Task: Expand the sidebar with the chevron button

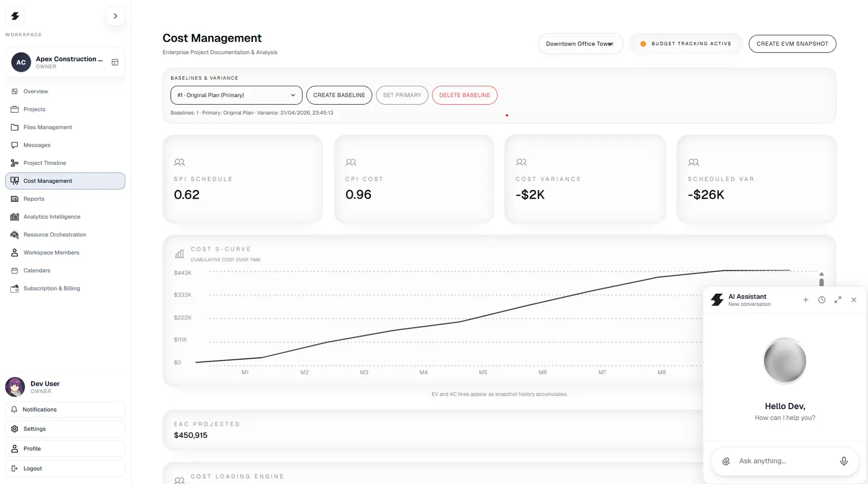Action: pyautogui.click(x=115, y=16)
